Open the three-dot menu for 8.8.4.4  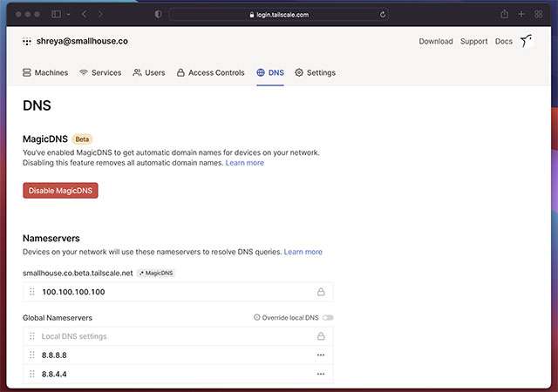coord(321,374)
